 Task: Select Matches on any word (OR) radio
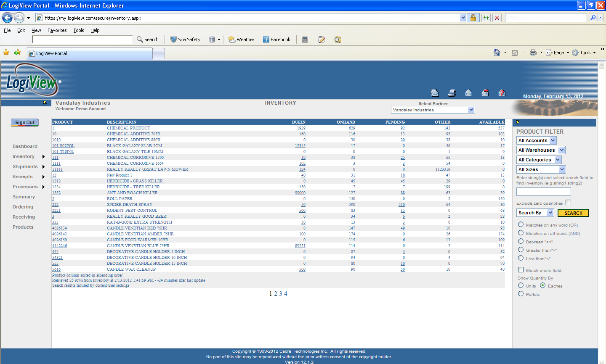[521, 224]
